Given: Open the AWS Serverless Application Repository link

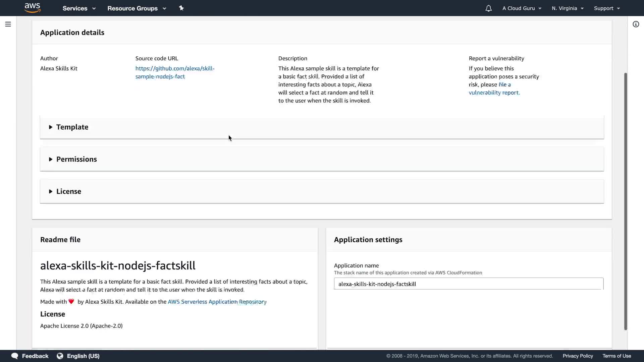Looking at the screenshot, I should click(217, 302).
